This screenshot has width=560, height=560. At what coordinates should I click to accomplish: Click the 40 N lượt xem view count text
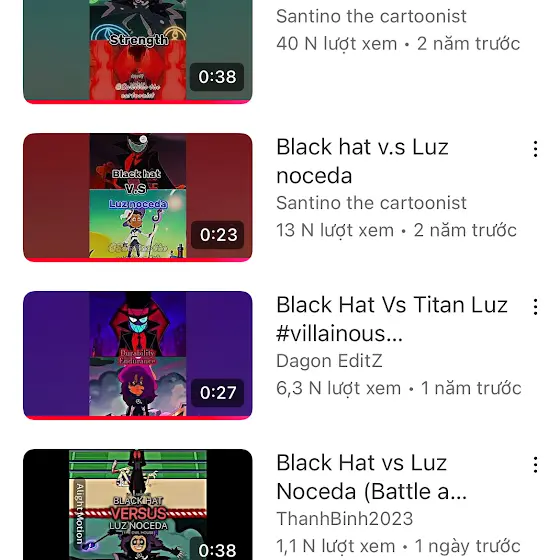click(336, 44)
